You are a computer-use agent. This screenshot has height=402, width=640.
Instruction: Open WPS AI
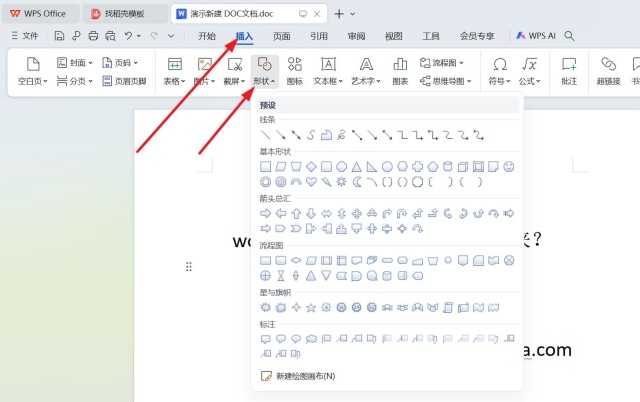click(536, 36)
